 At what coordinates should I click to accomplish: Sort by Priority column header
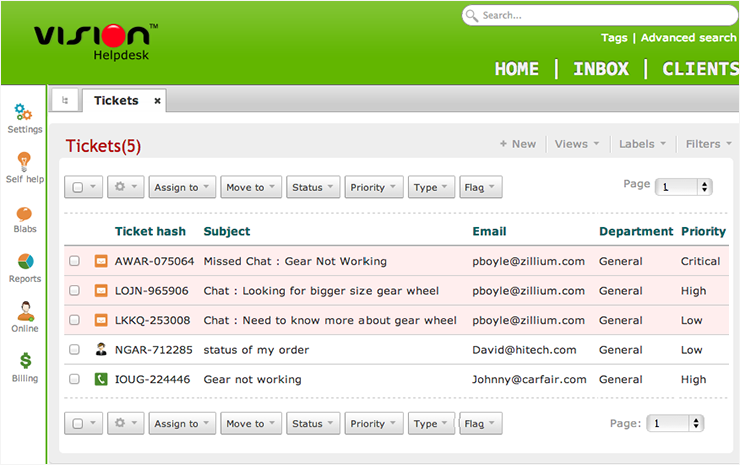(x=703, y=231)
